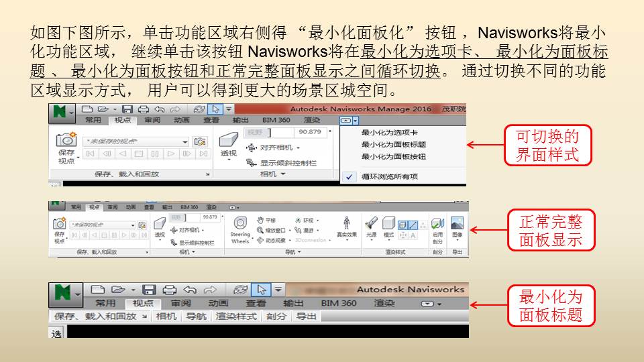
Task: Switch to the 常用 tab in top screenshot
Action: (x=93, y=120)
